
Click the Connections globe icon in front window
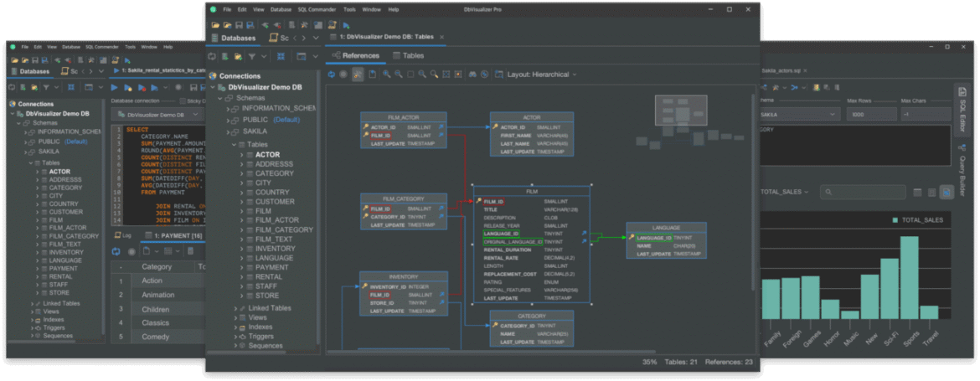(213, 75)
